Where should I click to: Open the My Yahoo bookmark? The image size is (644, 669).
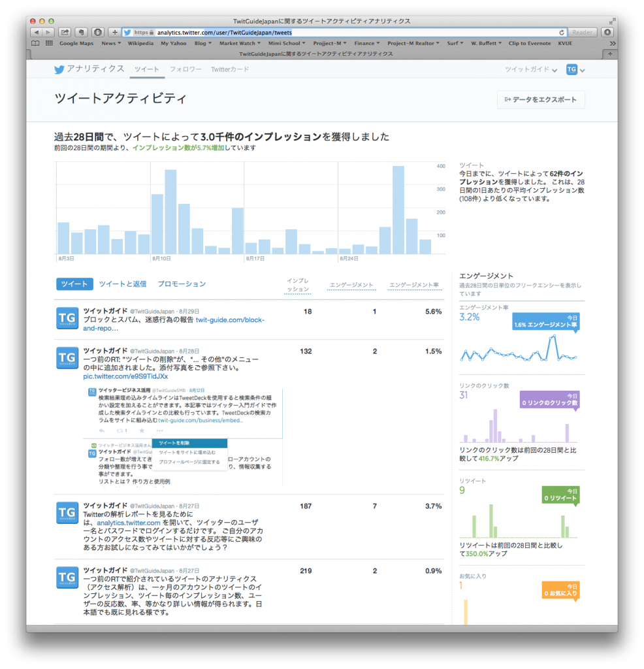coord(174,43)
